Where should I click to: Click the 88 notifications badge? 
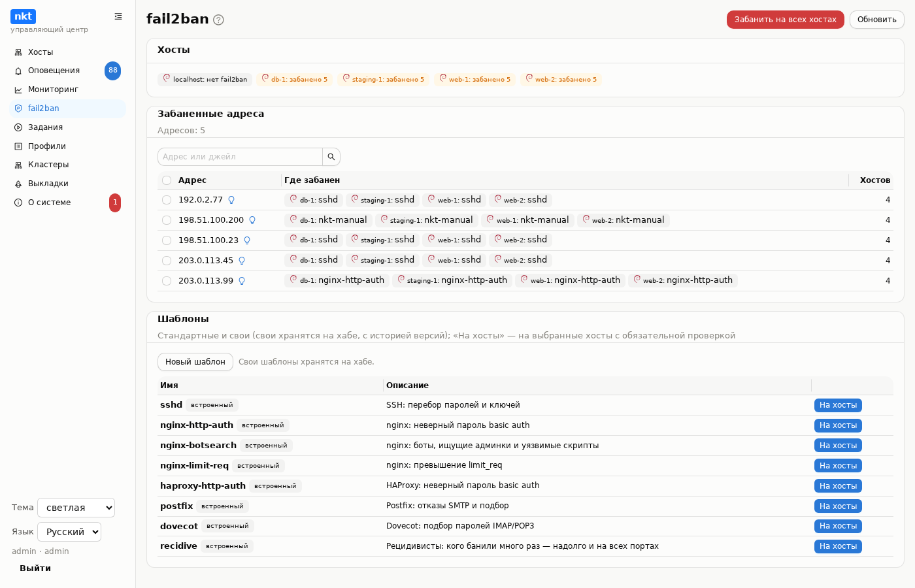coord(113,71)
